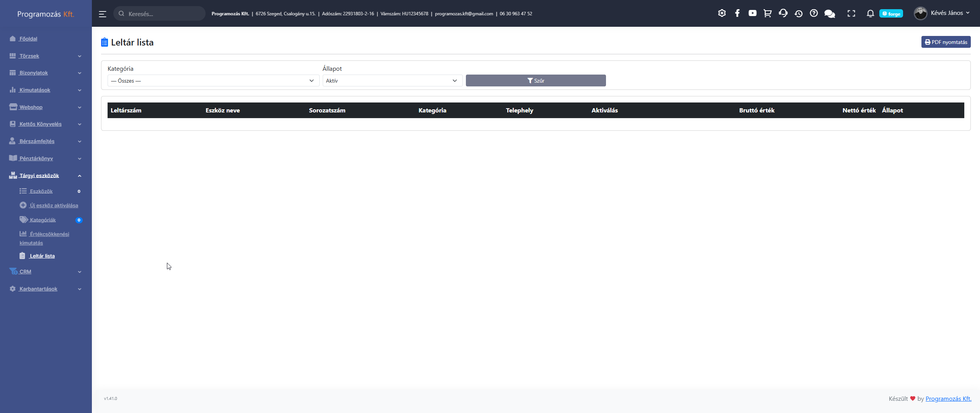Click the Bérszámfejtés person icon

pos(12,141)
